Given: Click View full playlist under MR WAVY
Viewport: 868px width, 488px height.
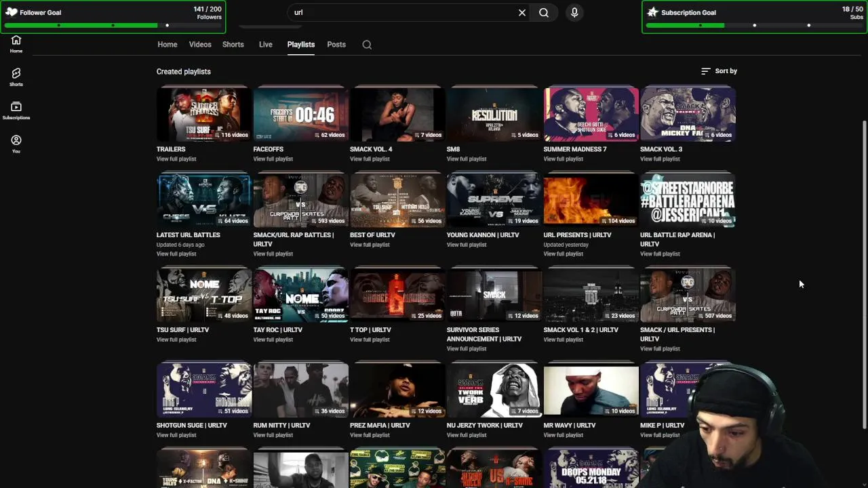Looking at the screenshot, I should pos(564,435).
